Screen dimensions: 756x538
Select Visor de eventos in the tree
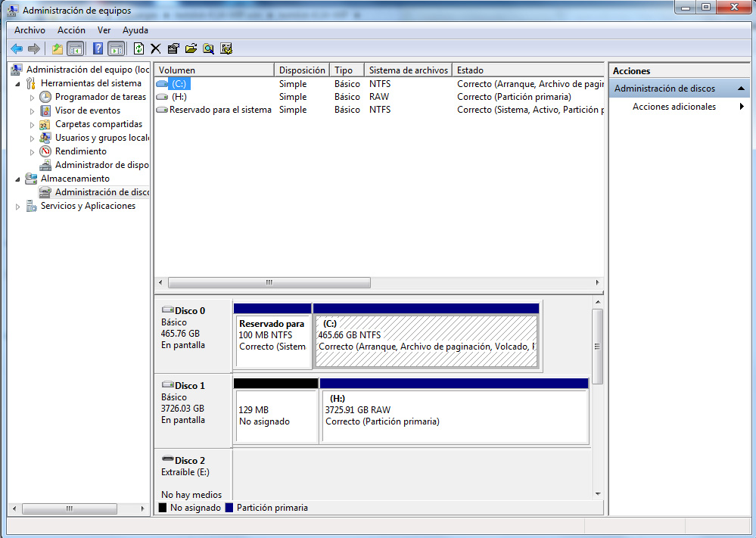(x=87, y=110)
